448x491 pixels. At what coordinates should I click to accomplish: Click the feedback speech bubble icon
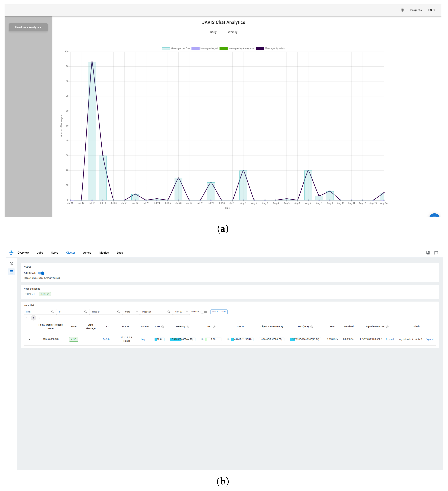coord(436,253)
